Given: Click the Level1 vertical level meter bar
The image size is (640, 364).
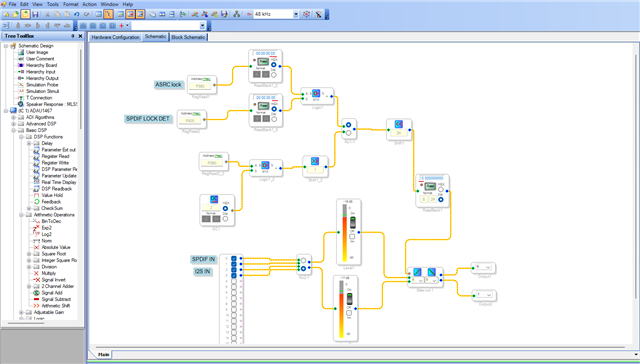Looking at the screenshot, I should pyautogui.click(x=344, y=233).
